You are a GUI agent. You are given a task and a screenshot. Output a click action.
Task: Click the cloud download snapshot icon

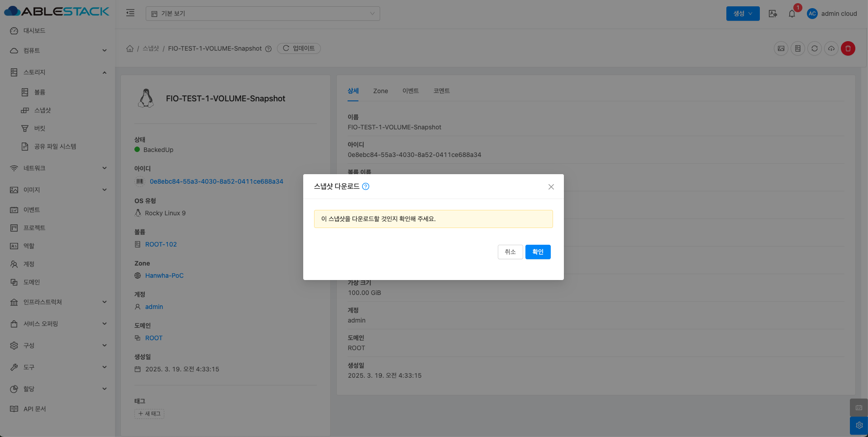click(831, 48)
